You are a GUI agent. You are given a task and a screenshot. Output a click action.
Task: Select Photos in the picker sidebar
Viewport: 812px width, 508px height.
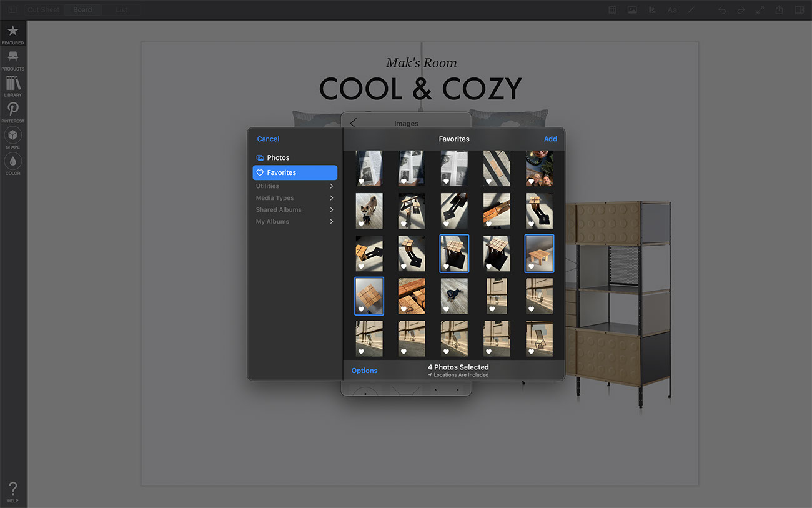[278, 158]
